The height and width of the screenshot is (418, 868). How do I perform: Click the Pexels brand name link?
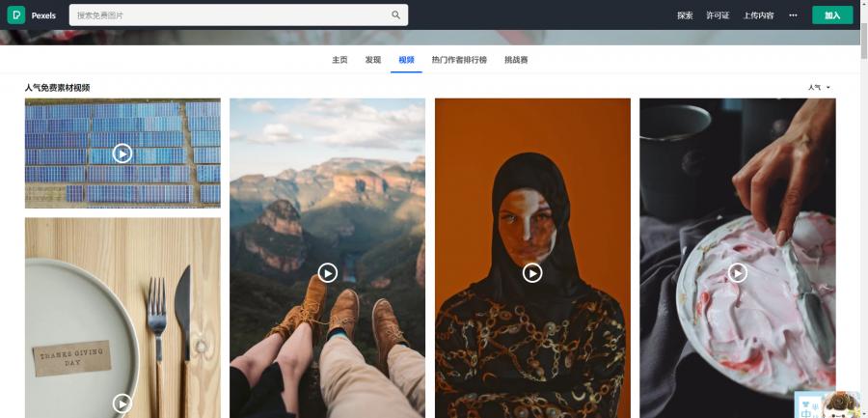click(x=43, y=15)
